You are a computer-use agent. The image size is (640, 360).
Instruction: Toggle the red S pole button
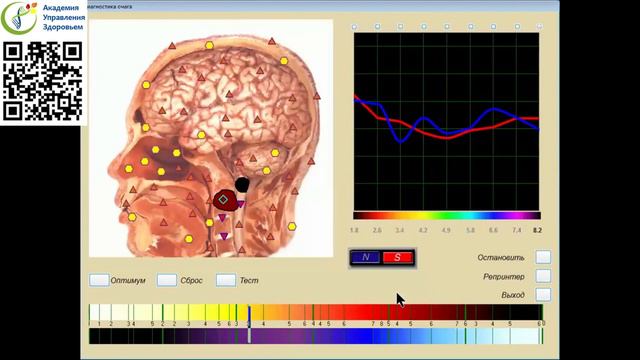[x=398, y=257]
